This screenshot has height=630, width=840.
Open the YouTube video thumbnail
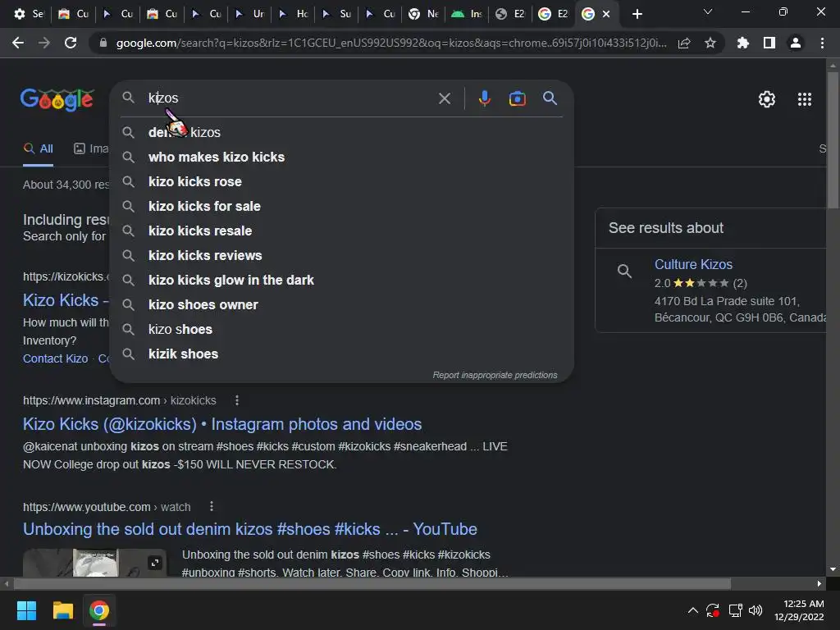click(x=94, y=563)
